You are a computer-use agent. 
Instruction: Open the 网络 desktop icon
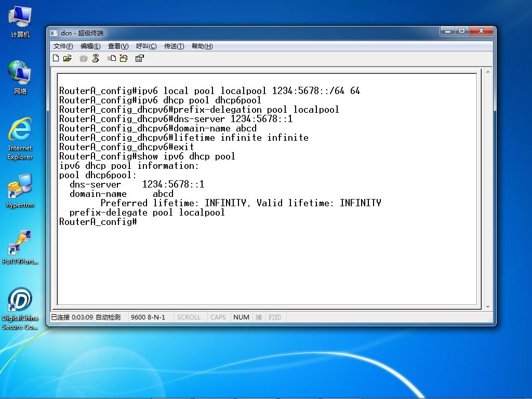(x=20, y=78)
